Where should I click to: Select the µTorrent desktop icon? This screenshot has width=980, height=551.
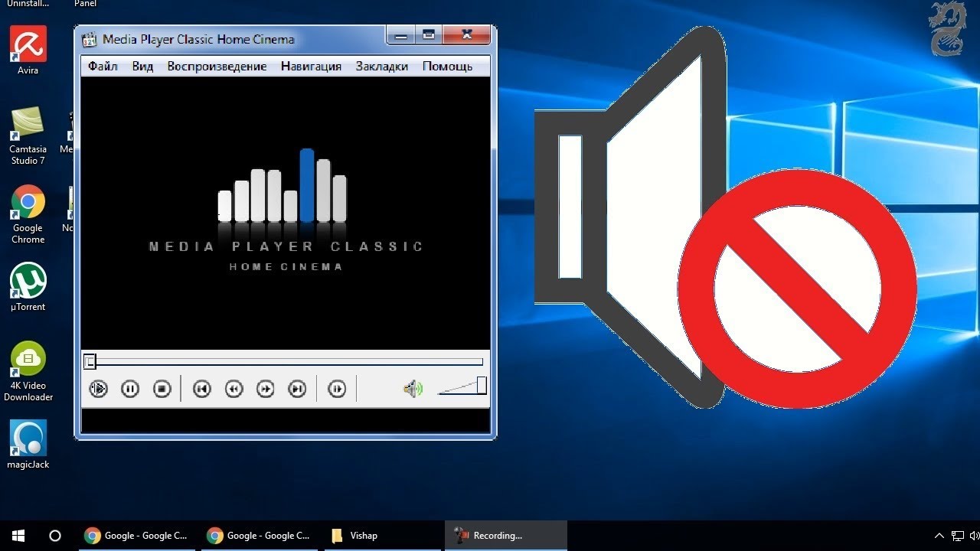28,288
